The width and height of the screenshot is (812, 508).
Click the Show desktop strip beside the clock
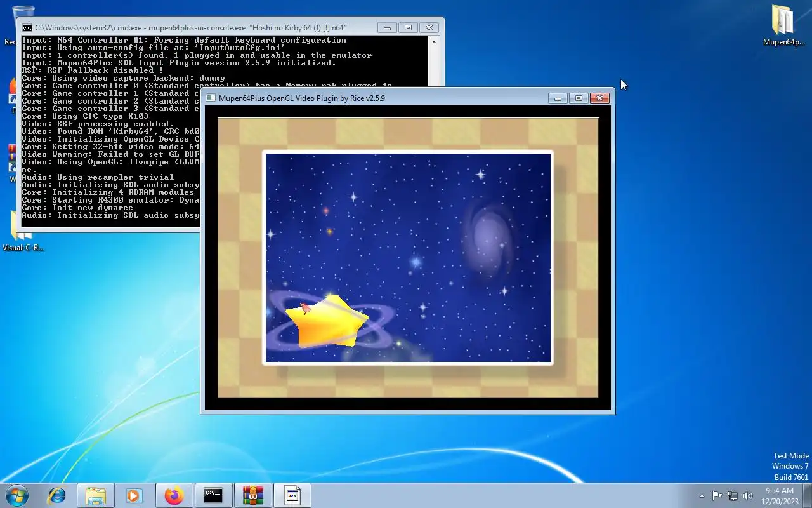click(807, 495)
